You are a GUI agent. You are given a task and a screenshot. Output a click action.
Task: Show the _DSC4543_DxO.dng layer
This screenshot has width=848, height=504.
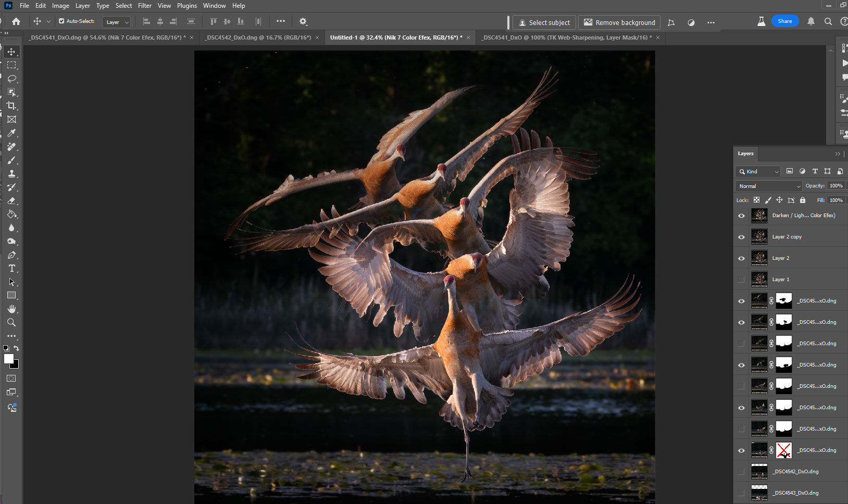[741, 493]
